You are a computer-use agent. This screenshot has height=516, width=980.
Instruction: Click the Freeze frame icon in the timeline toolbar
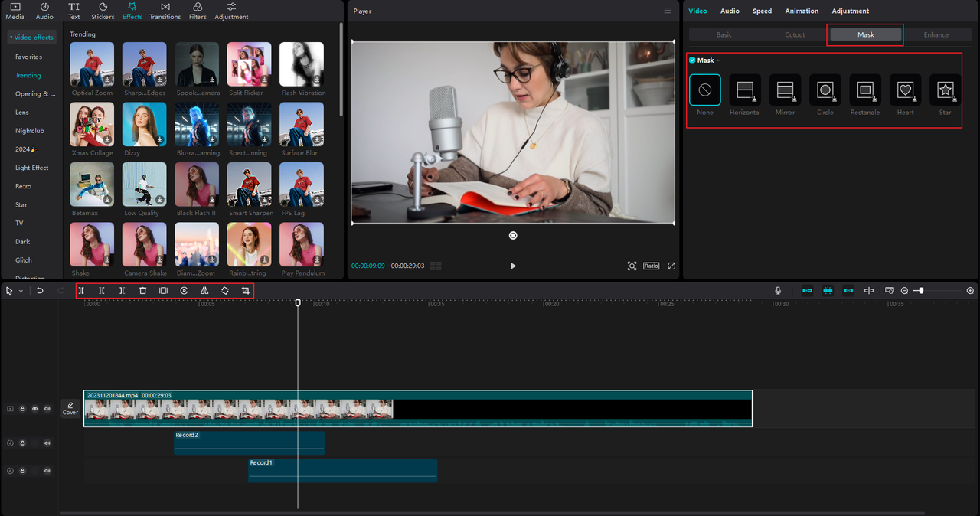tap(163, 291)
